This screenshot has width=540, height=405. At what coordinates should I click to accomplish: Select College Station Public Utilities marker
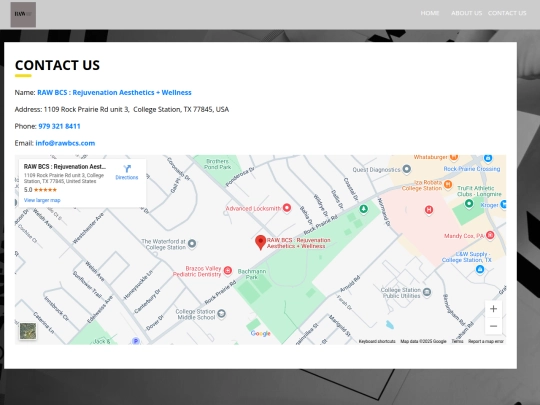coord(427,292)
